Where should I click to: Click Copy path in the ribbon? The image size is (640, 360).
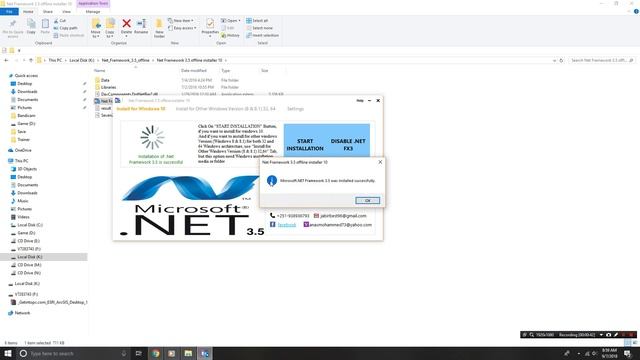point(65,28)
